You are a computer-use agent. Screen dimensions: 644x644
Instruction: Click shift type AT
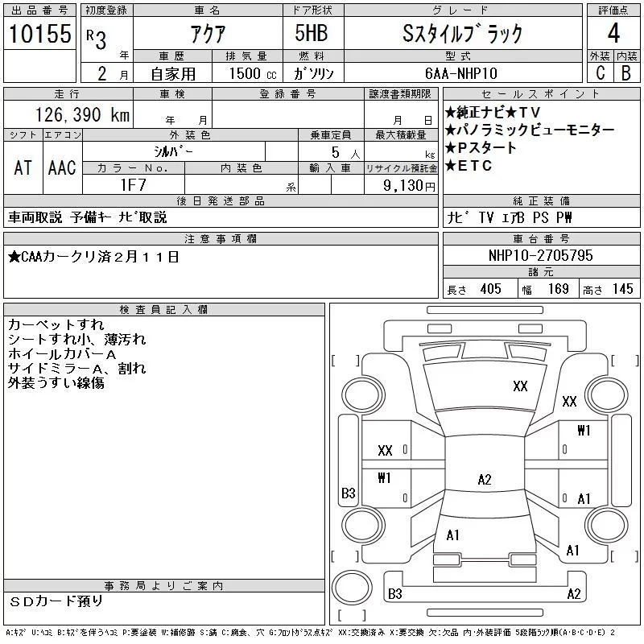(23, 167)
